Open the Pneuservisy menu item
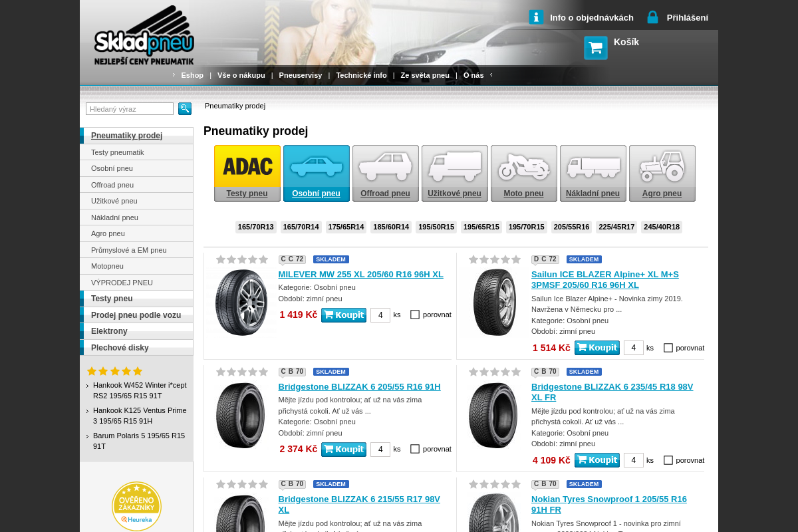The width and height of the screenshot is (798, 532). point(300,75)
